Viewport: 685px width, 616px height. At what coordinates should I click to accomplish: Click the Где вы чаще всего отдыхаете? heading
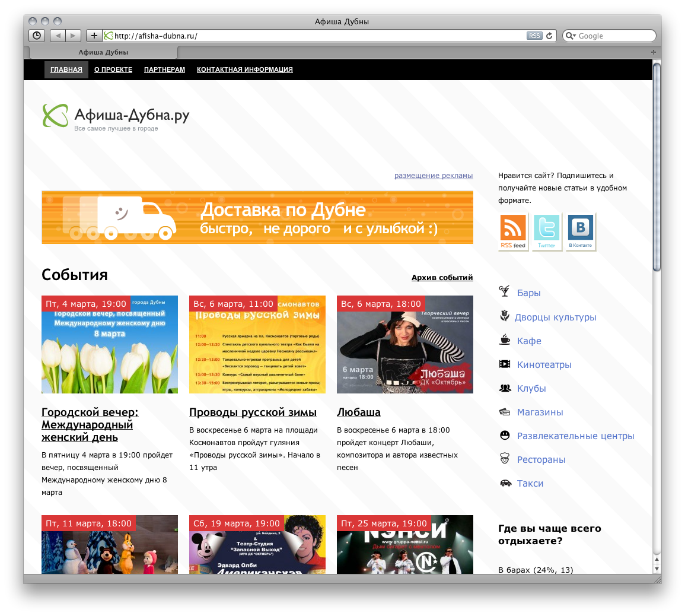click(x=550, y=535)
